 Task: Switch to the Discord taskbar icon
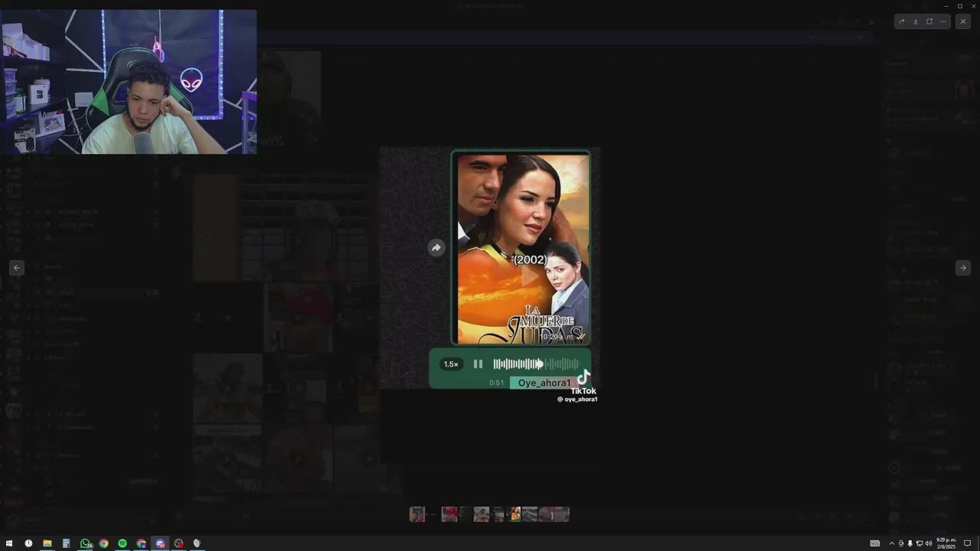point(160,543)
